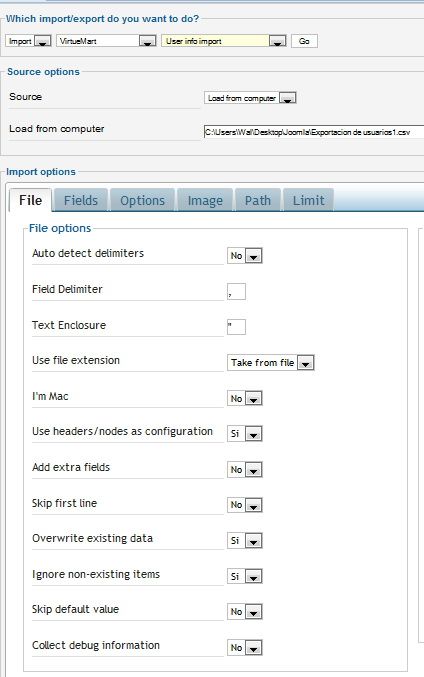Expand the User info import dropdown
Image resolution: width=424 pixels, height=677 pixels.
click(224, 41)
